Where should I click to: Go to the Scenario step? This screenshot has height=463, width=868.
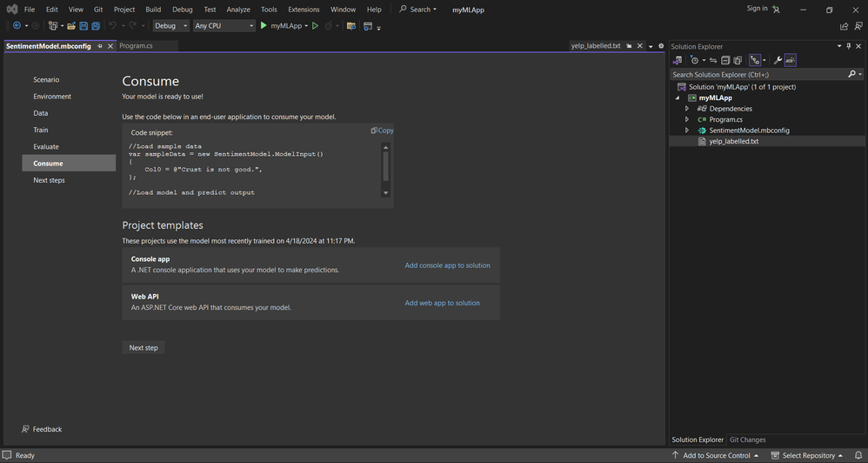[x=46, y=80]
